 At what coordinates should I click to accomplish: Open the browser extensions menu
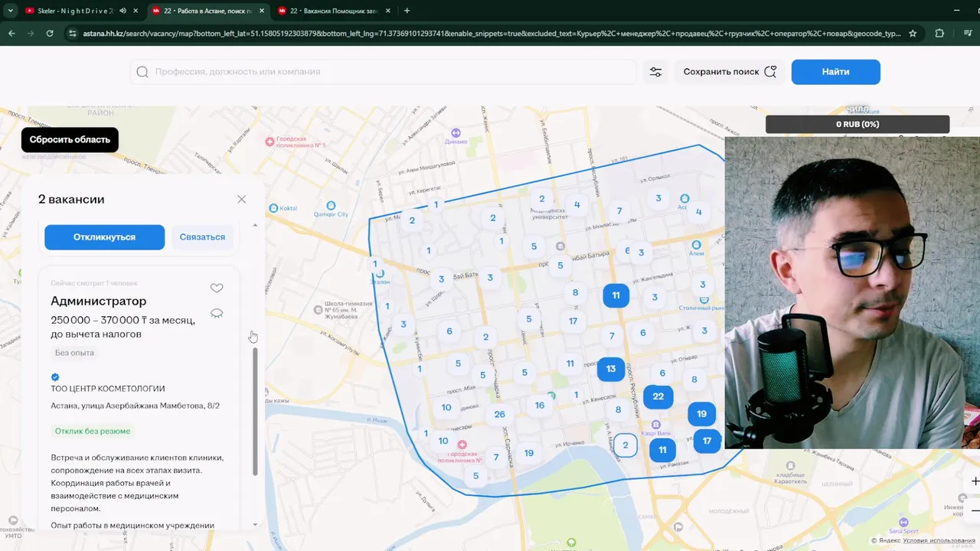pyautogui.click(x=939, y=34)
